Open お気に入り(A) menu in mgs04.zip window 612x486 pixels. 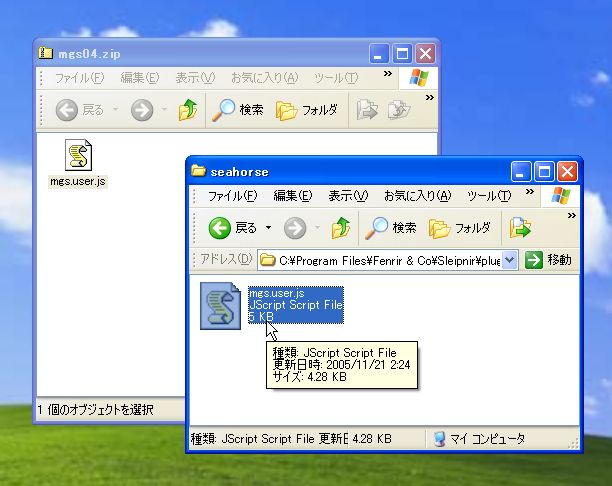pyautogui.click(x=265, y=78)
